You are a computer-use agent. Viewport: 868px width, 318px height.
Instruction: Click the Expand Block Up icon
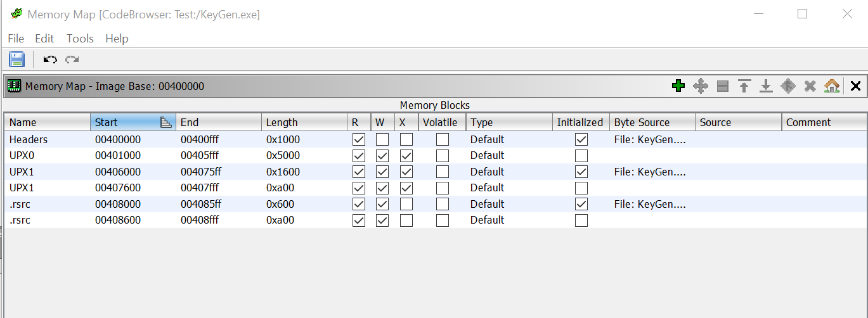[x=744, y=86]
